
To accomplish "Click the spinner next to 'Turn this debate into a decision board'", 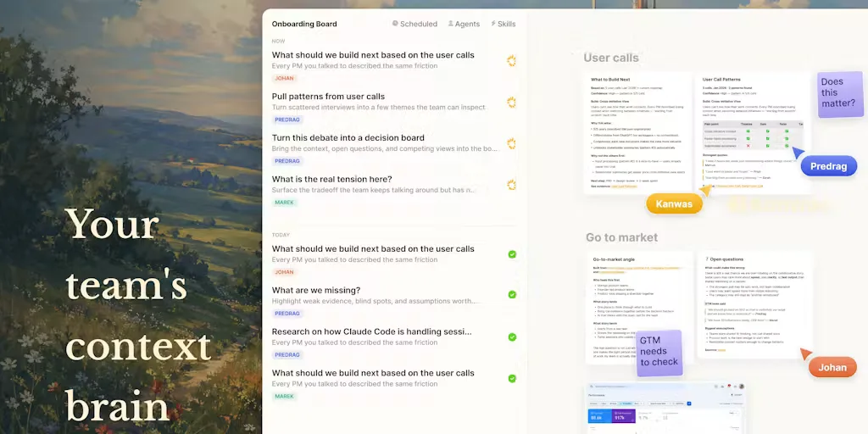I will 511,144.
